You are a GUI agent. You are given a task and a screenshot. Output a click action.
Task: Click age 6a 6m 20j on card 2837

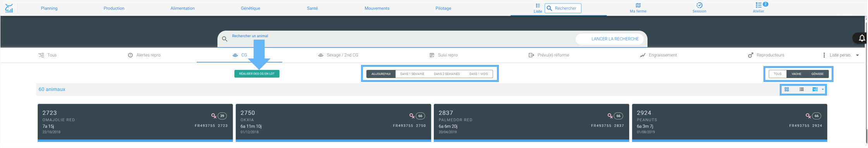[x=448, y=126]
